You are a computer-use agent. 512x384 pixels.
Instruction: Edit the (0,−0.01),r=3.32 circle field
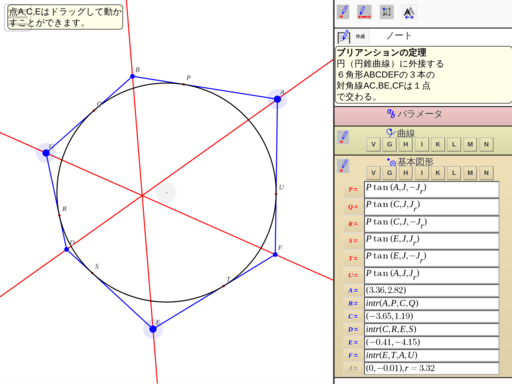pos(432,368)
